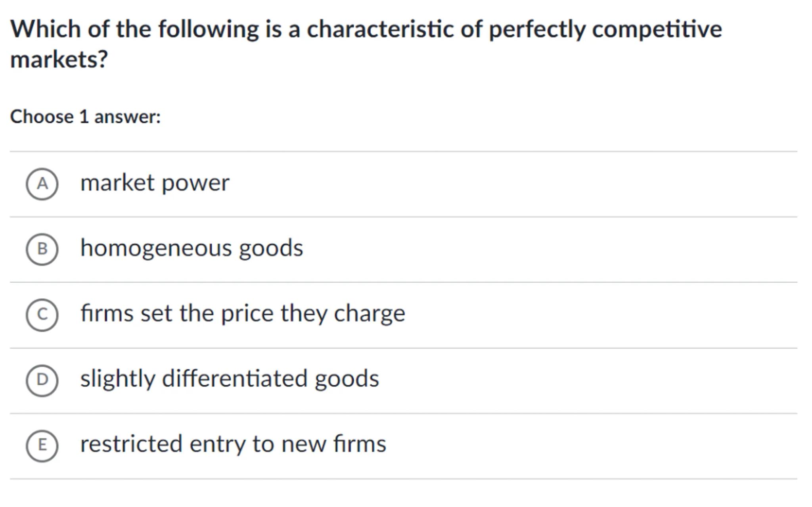Click the word "restricted" in option E

click(x=131, y=444)
